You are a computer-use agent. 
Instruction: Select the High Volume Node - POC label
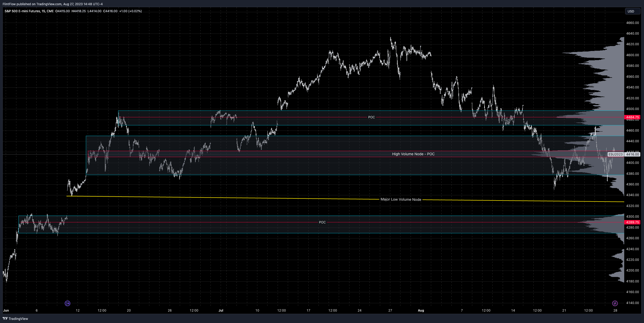click(x=413, y=154)
